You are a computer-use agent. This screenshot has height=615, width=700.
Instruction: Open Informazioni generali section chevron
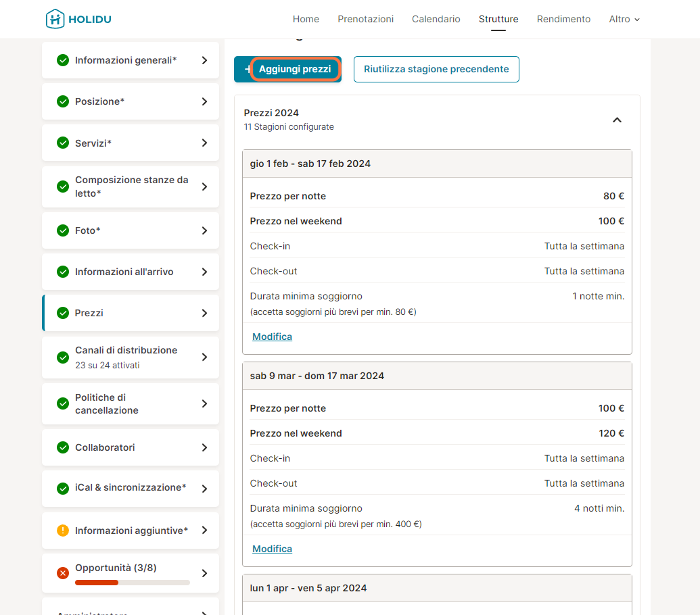point(204,60)
